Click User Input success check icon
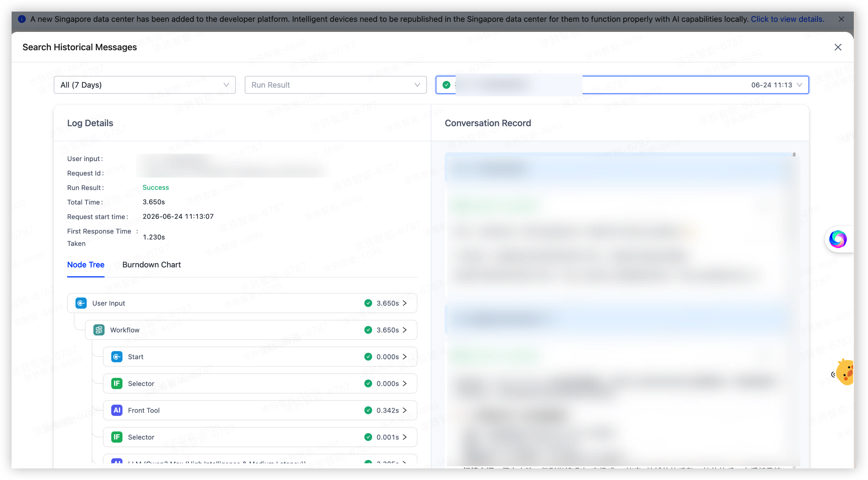The height and width of the screenshot is (480, 868). pos(368,303)
